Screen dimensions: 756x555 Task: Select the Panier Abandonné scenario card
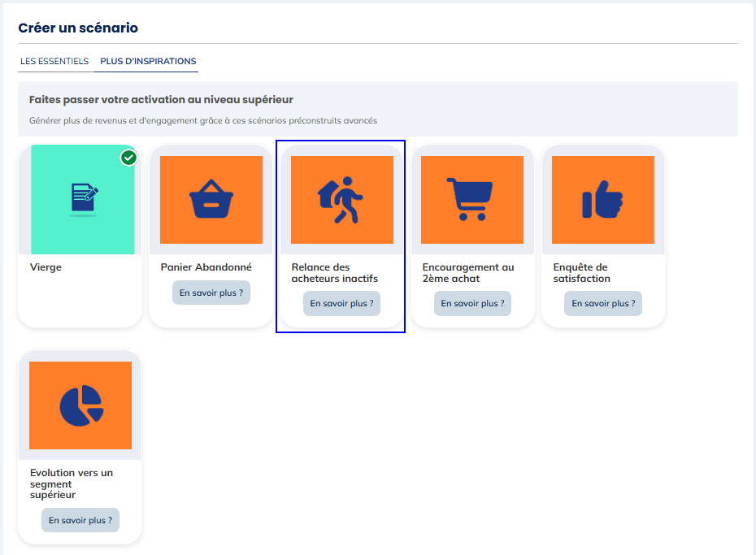point(211,236)
